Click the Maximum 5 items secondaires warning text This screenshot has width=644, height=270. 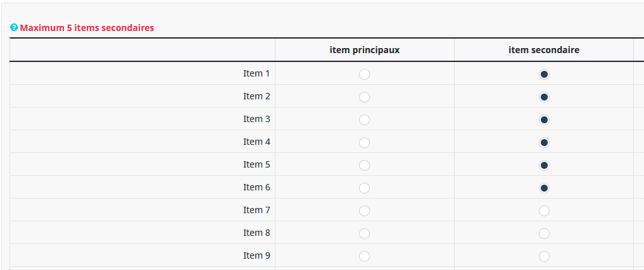click(x=87, y=28)
